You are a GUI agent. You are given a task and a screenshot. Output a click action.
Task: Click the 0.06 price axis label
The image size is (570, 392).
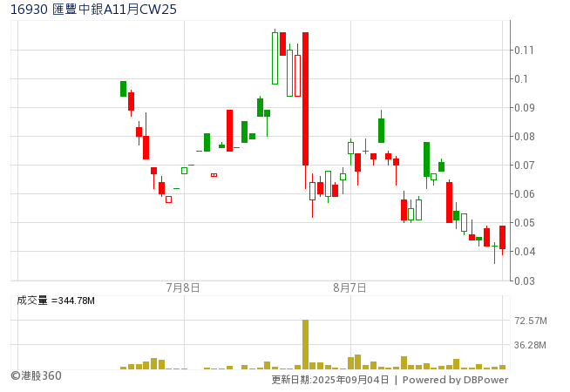tap(524, 193)
